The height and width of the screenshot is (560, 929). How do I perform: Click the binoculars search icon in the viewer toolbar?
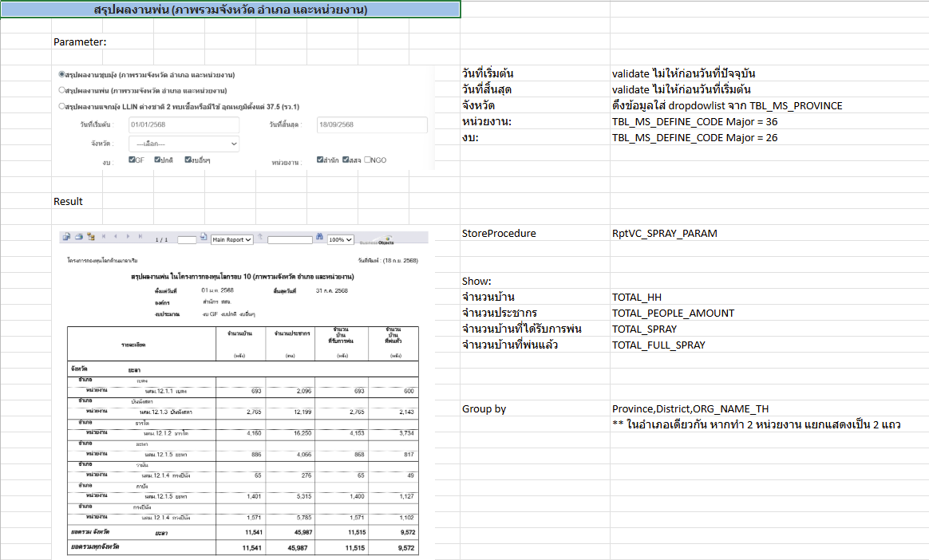pyautogui.click(x=319, y=237)
